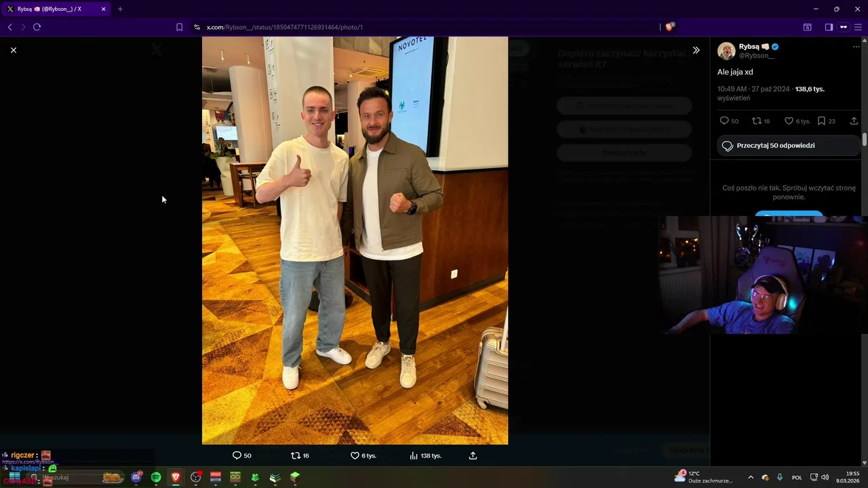Click the main photo of two men
Image resolution: width=868 pixels, height=488 pixels.
pyautogui.click(x=355, y=241)
